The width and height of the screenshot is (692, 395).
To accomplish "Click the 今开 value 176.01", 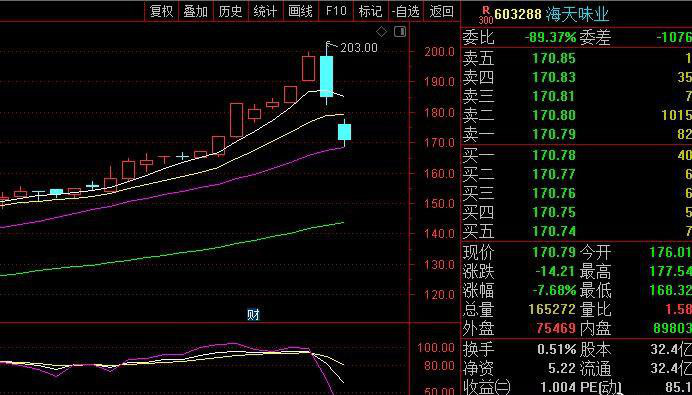I will tap(671, 252).
